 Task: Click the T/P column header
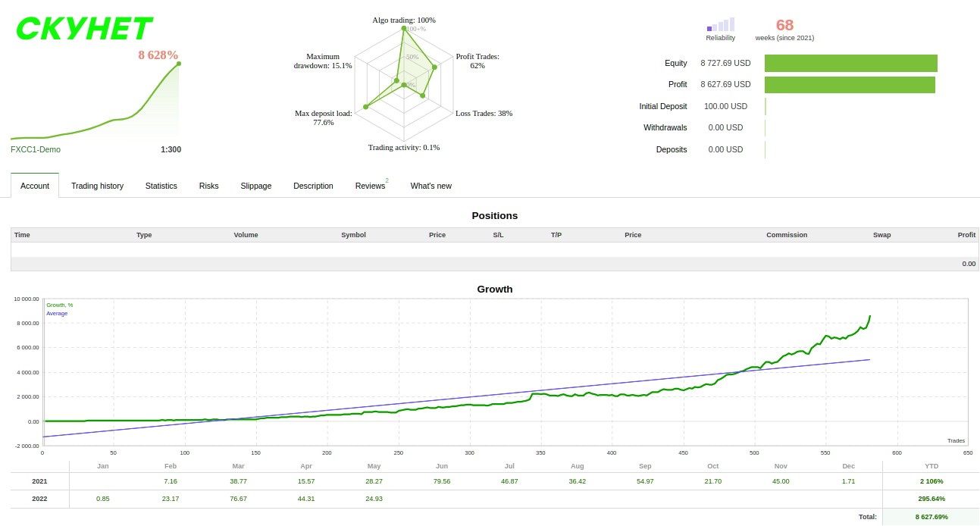click(x=556, y=235)
